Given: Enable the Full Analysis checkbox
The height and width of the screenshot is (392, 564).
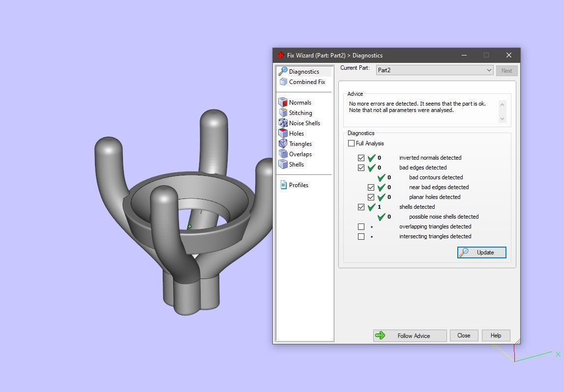Looking at the screenshot, I should (352, 143).
